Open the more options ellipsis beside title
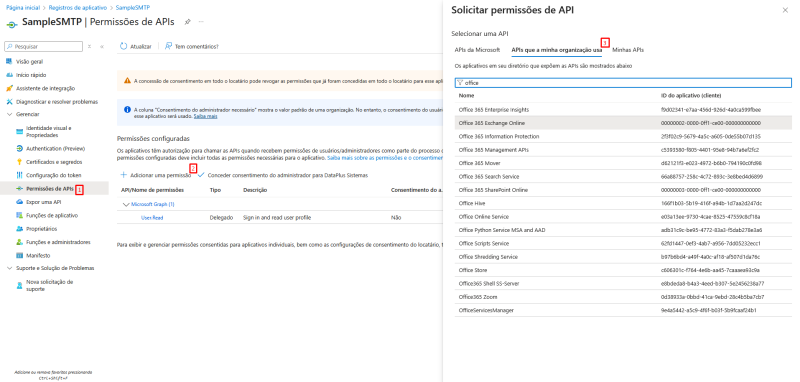 201,22
